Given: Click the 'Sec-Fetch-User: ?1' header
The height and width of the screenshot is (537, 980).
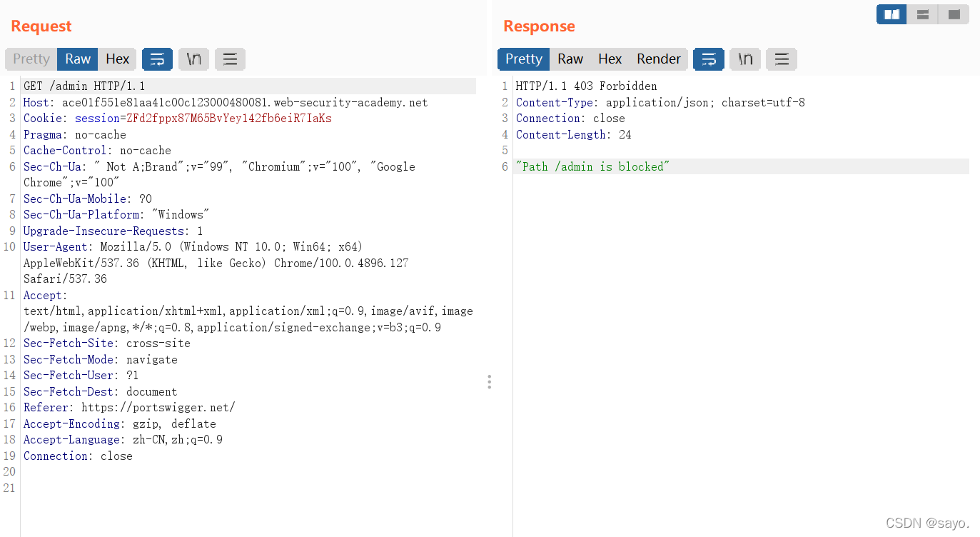Looking at the screenshot, I should coord(81,376).
